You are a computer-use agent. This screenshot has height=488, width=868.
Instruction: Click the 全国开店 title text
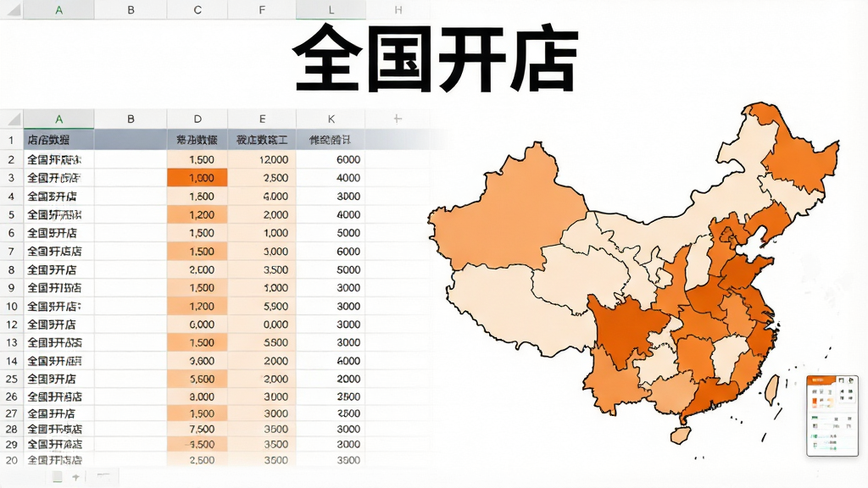click(x=435, y=58)
